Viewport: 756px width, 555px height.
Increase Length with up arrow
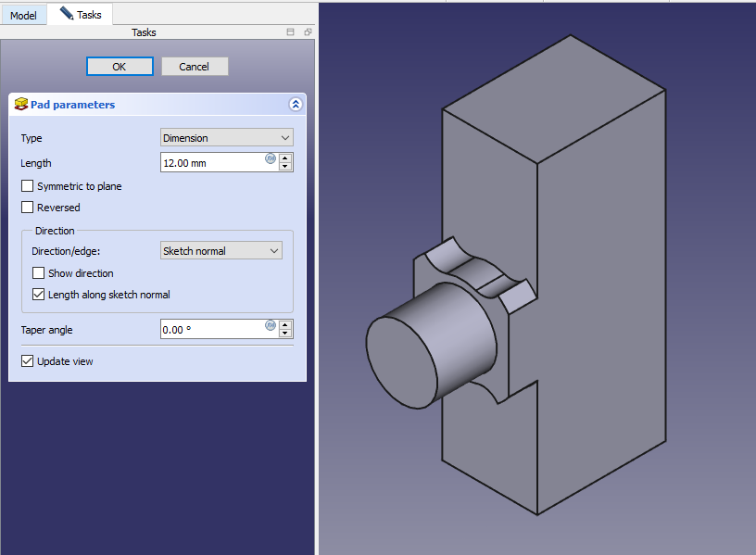coord(285,158)
